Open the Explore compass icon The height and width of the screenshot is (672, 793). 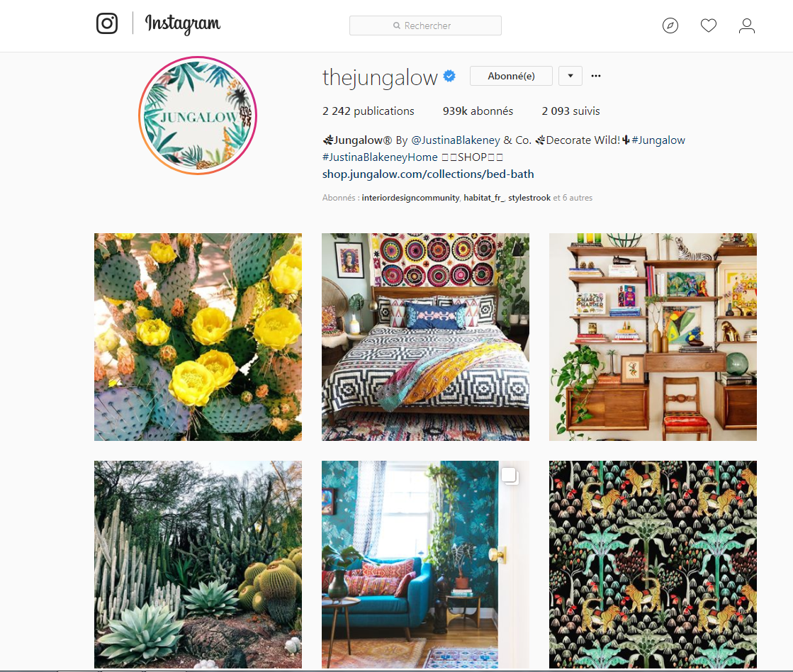point(670,26)
